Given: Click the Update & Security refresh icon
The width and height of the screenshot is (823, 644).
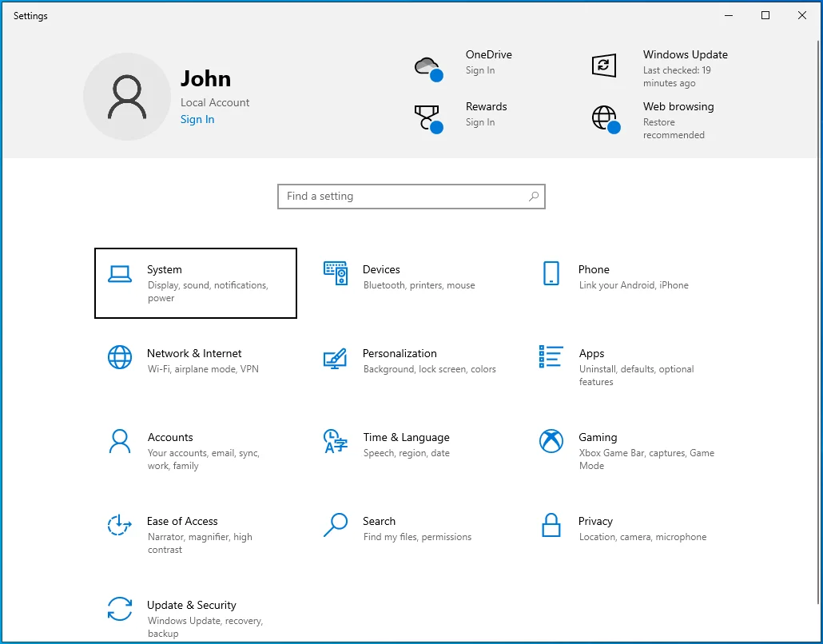Looking at the screenshot, I should 120,609.
